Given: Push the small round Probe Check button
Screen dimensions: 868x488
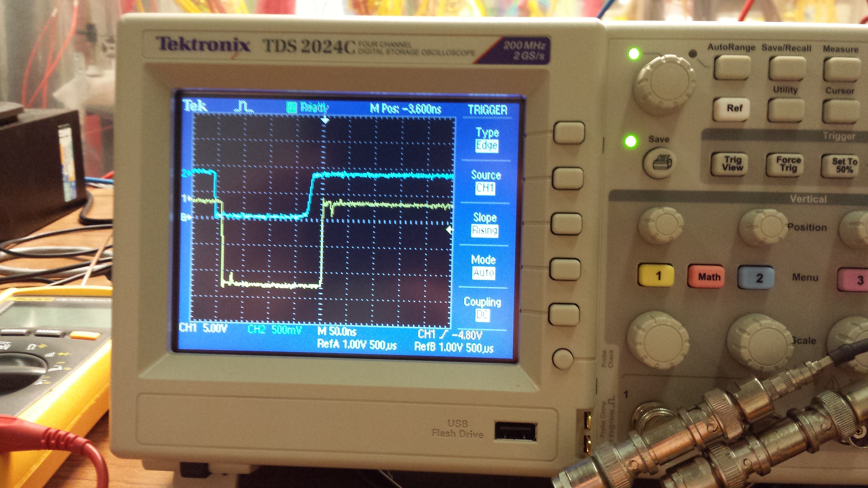Looking at the screenshot, I should click(562, 359).
